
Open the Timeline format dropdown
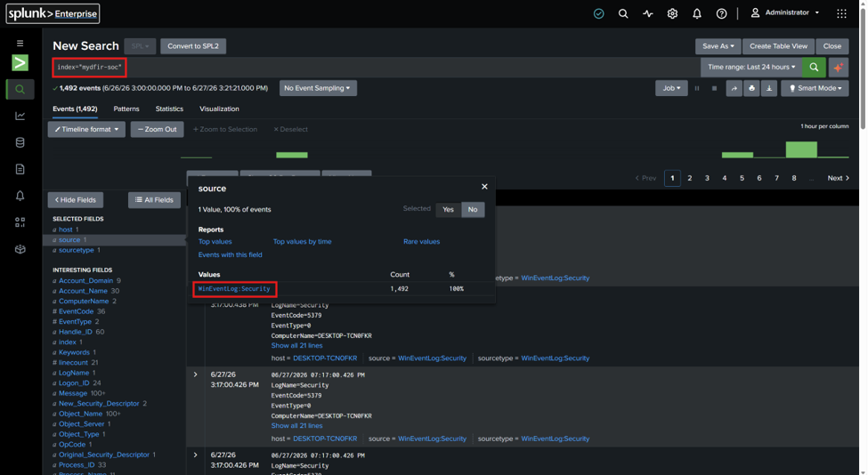[x=86, y=129]
